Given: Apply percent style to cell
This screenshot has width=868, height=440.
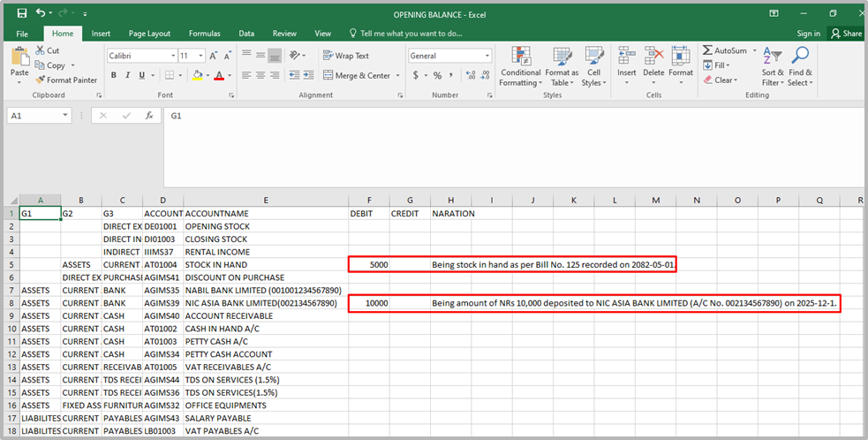Looking at the screenshot, I should coord(436,76).
